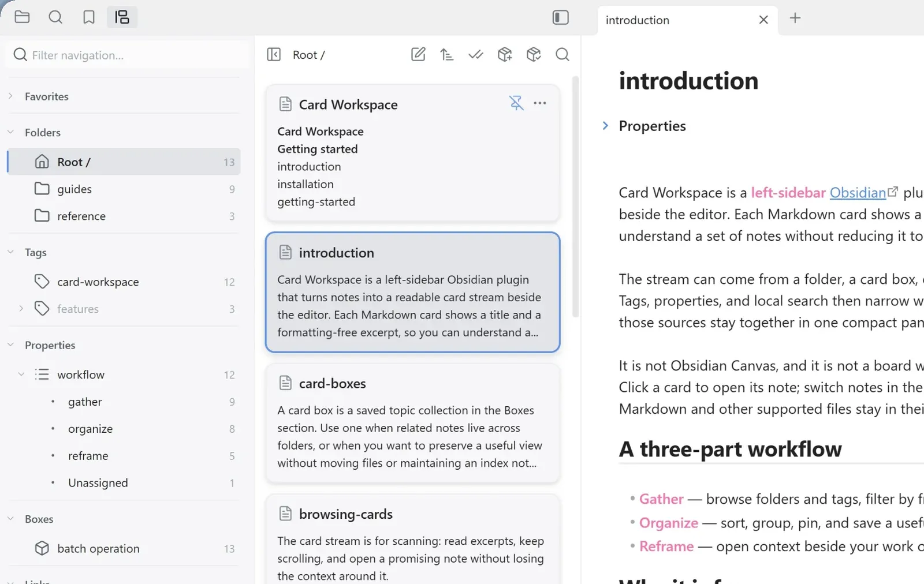Image resolution: width=924 pixels, height=584 pixels.
Task: Click the browsing-cards card document icon
Action: [285, 514]
